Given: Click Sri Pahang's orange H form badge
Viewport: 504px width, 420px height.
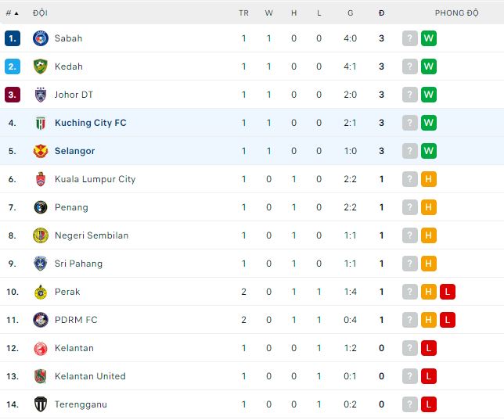Looking at the screenshot, I should [x=428, y=264].
